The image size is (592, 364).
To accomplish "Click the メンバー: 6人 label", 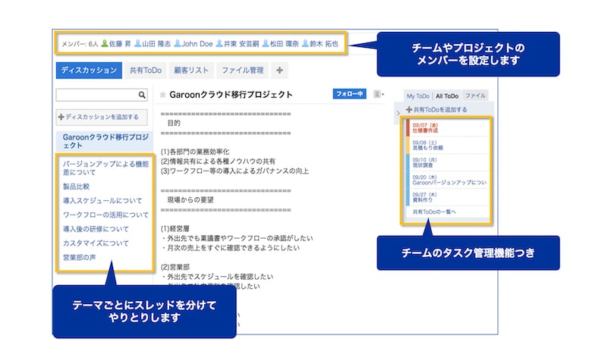I will pyautogui.click(x=80, y=44).
